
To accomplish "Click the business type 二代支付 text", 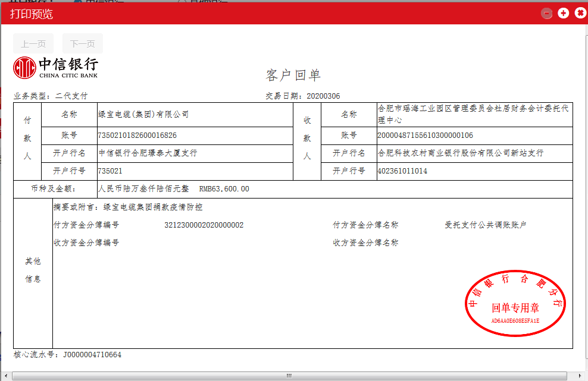I will coord(71,96).
